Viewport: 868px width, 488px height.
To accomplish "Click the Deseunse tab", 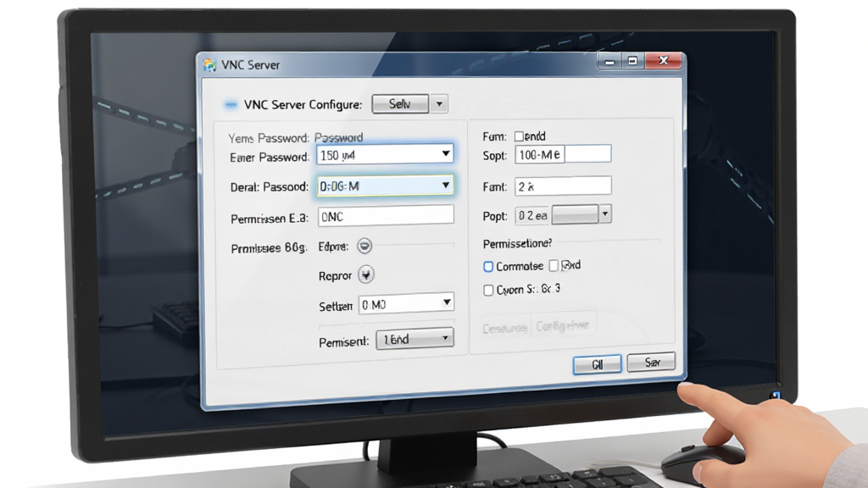I will pyautogui.click(x=504, y=328).
